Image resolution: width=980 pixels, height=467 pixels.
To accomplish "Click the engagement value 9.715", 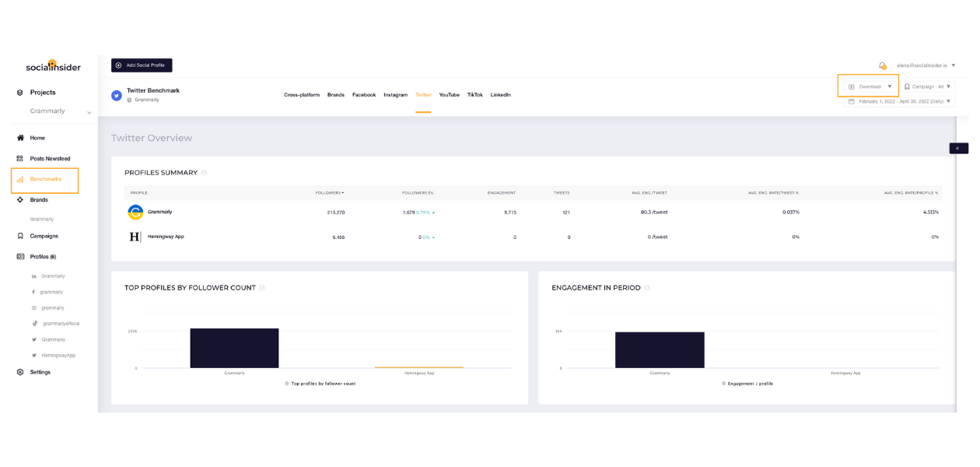I will 510,212.
